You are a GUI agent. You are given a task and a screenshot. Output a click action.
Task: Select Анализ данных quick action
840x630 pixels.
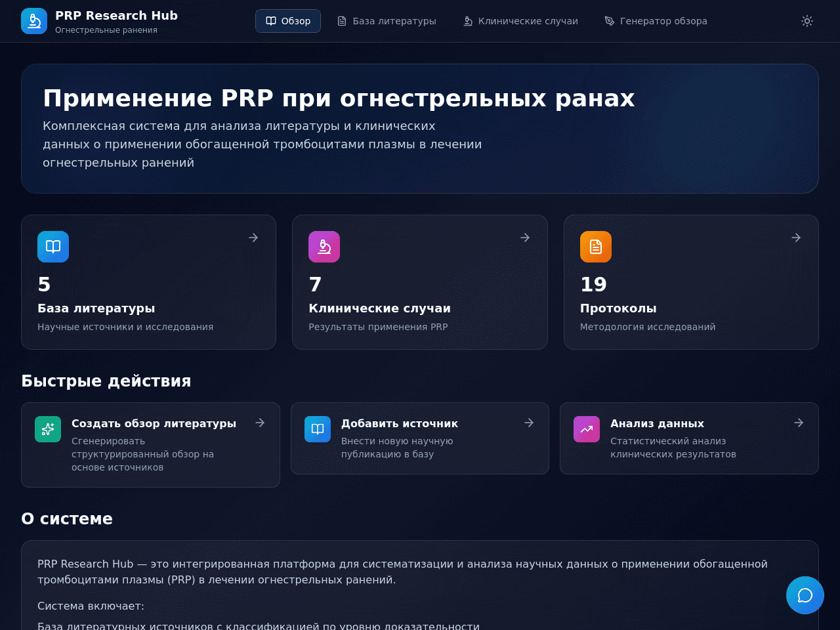689,438
